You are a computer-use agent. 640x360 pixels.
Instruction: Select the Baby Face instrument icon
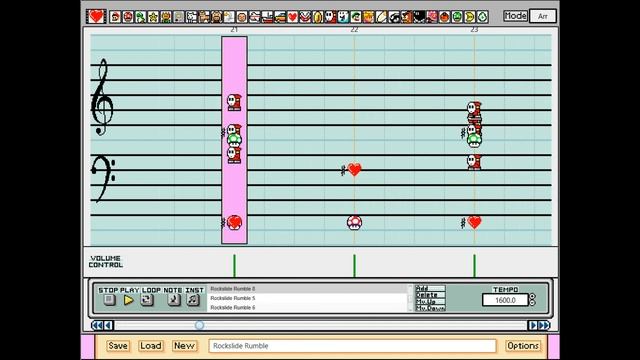(x=242, y=17)
